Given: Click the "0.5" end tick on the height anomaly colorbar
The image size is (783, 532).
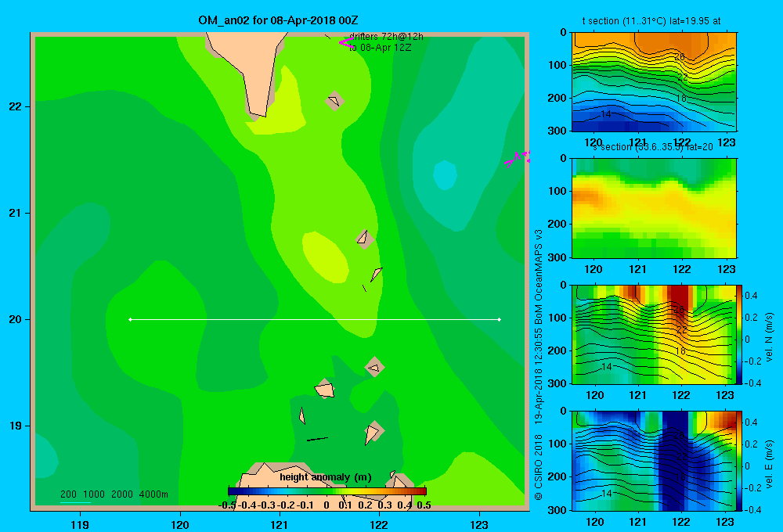Looking at the screenshot, I should 424,505.
